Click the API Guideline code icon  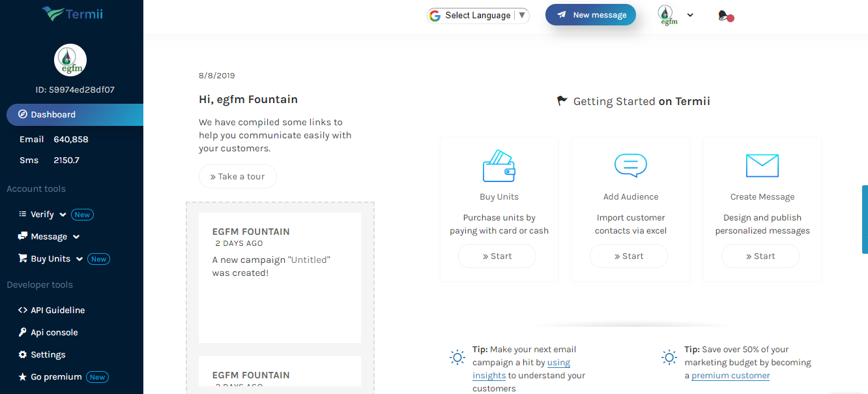[23, 311]
